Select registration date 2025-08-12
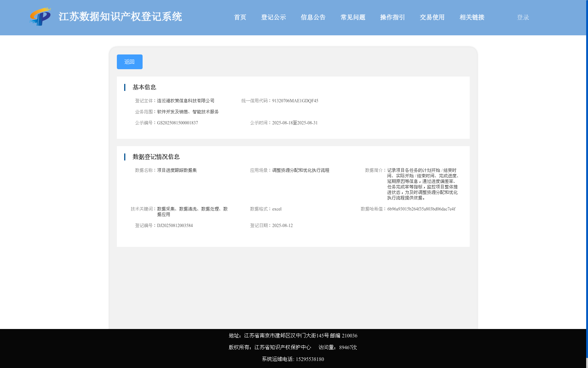The image size is (588, 368). coord(282,226)
